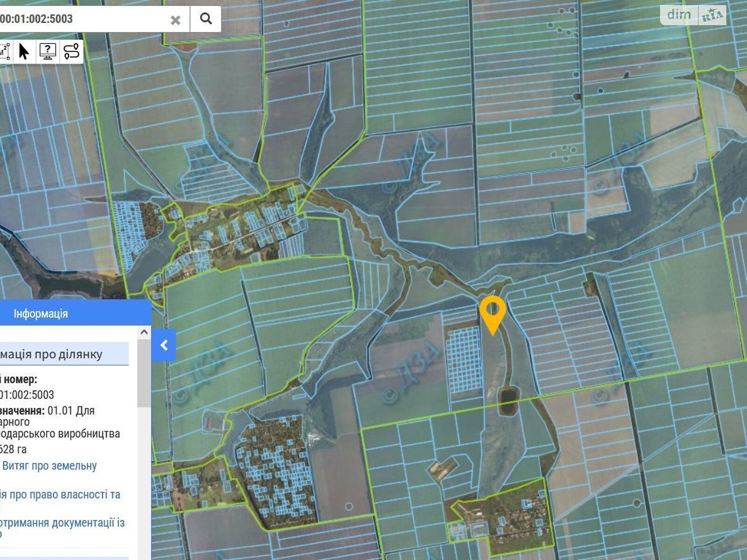Click the dark oval pond below the pin
The width and height of the screenshot is (747, 560).
507,399
